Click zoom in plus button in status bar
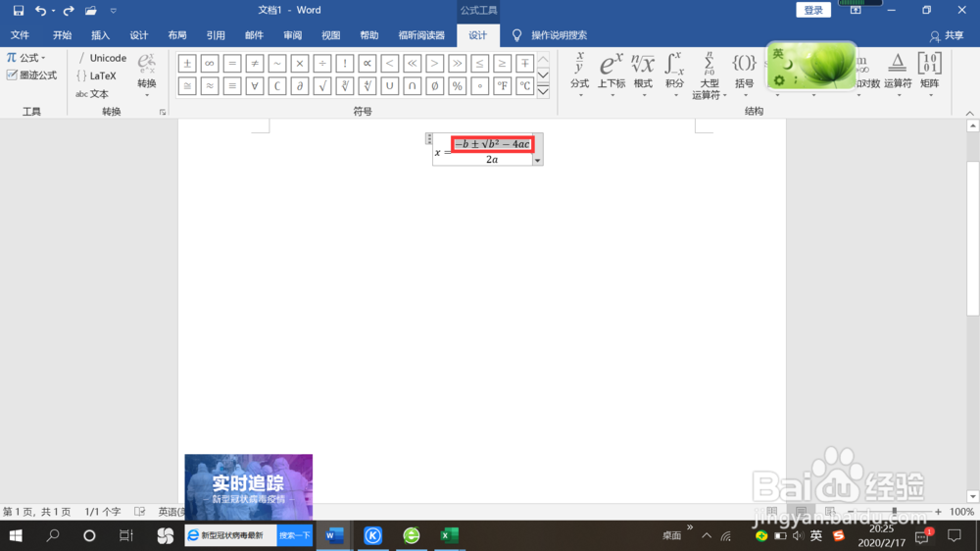This screenshot has width=980, height=551. (938, 512)
